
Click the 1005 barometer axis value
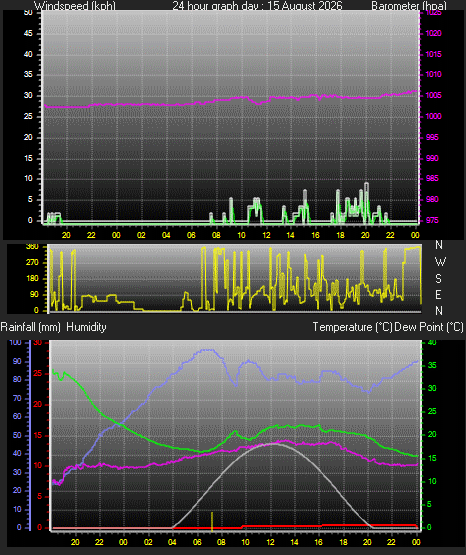[433, 95]
